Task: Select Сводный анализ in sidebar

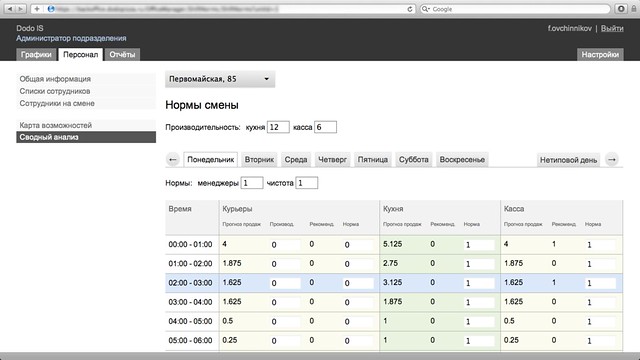Action: coord(86,137)
